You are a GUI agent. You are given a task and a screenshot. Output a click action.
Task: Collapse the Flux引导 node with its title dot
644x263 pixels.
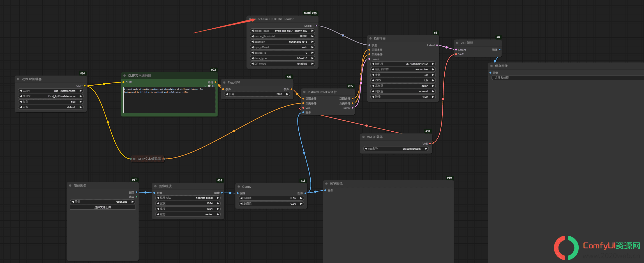point(224,83)
